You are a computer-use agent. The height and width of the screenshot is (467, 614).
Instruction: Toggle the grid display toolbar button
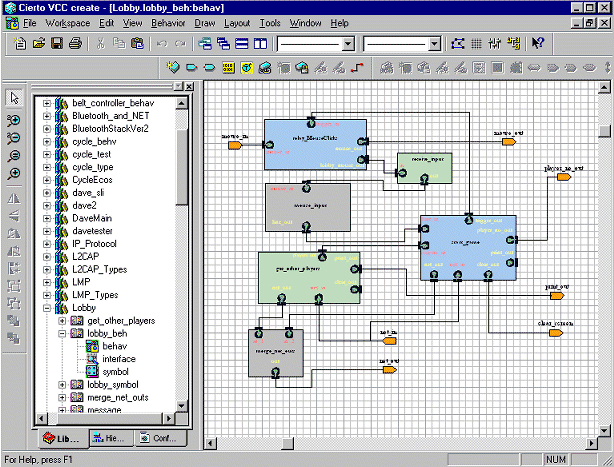coord(477,43)
